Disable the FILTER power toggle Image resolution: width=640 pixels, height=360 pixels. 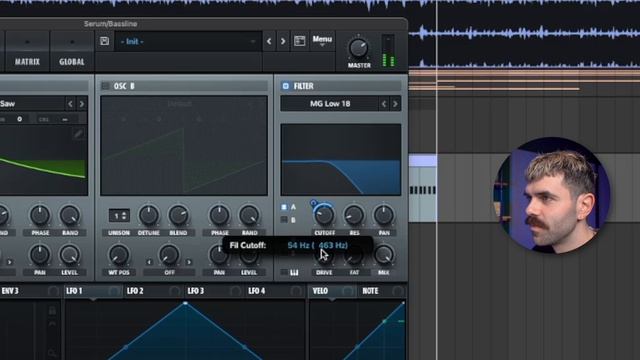point(285,86)
